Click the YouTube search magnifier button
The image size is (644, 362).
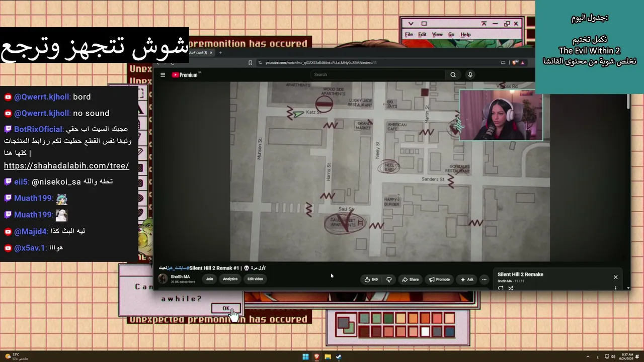(453, 75)
